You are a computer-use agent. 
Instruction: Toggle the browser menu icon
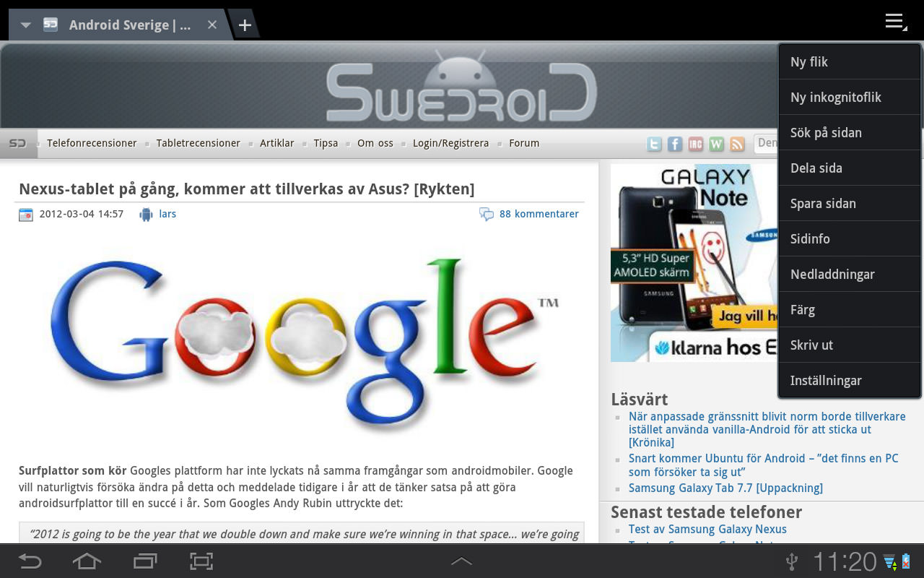point(896,22)
